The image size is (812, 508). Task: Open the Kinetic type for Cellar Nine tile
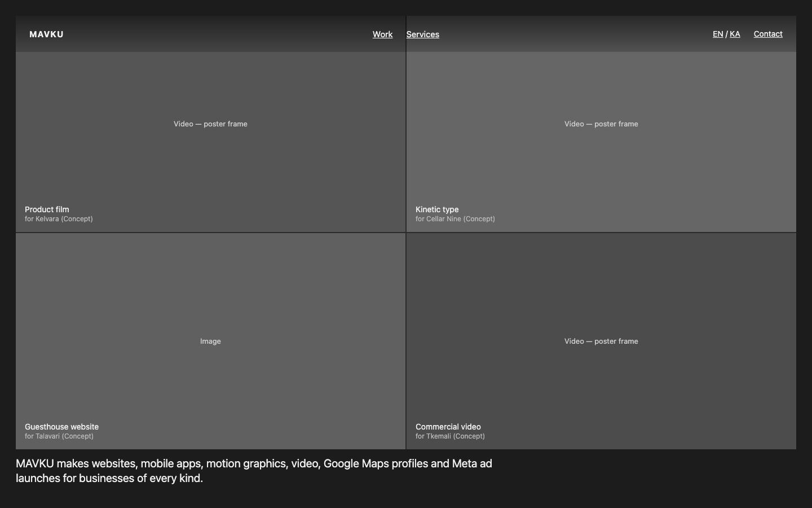coord(601,124)
